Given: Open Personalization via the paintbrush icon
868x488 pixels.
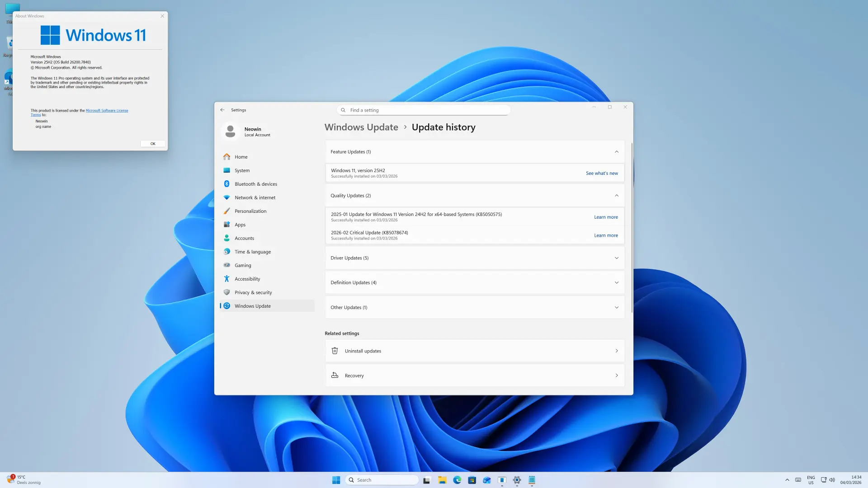Looking at the screenshot, I should point(226,211).
